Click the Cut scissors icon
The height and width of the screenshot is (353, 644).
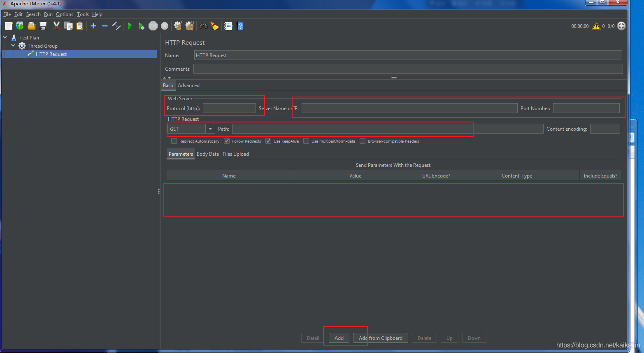[57, 26]
